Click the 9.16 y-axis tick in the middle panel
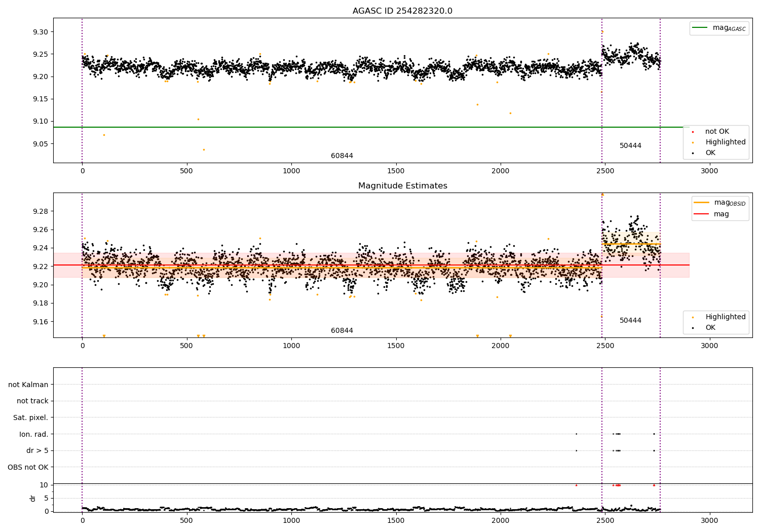 tap(40, 322)
